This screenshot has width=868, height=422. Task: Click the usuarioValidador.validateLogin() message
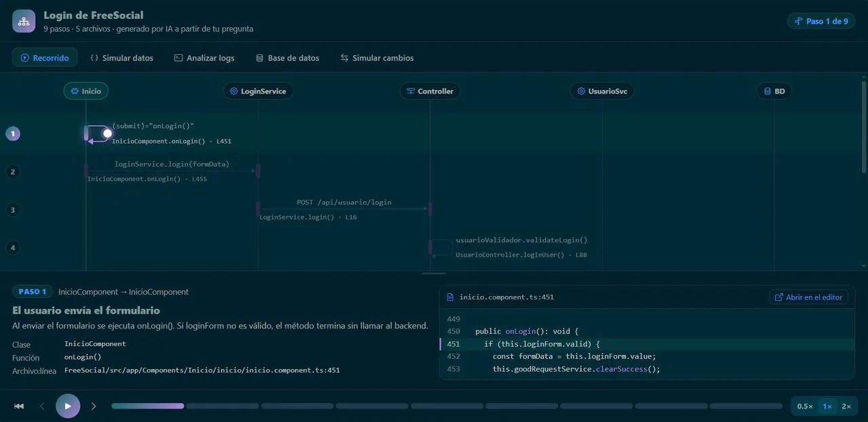click(x=521, y=240)
